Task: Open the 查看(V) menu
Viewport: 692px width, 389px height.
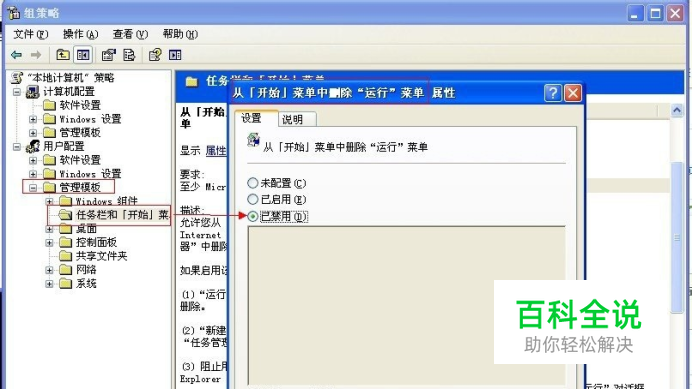Action: (130, 34)
